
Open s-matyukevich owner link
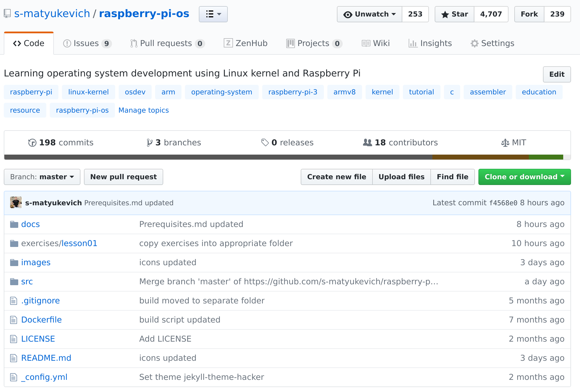coord(52,14)
